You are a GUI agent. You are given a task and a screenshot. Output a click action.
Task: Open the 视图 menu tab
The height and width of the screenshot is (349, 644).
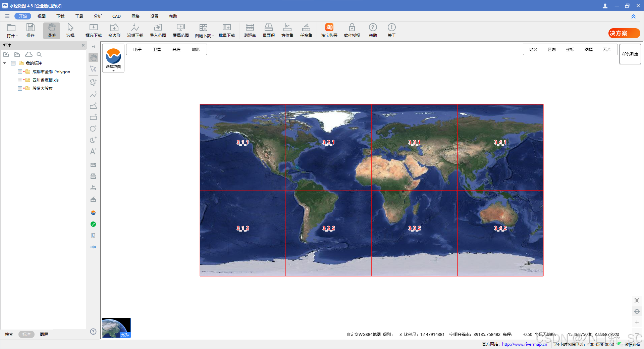tap(42, 16)
